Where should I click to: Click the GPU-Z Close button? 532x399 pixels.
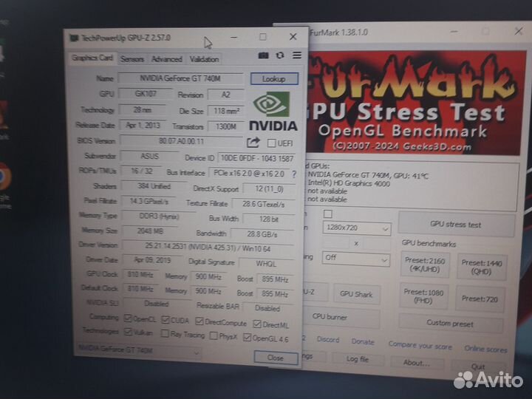275,358
